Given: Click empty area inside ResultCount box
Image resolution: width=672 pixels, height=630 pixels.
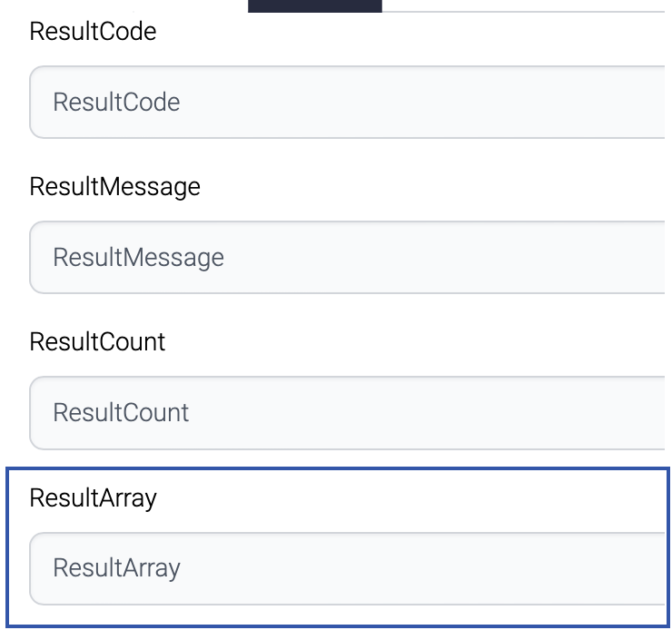Looking at the screenshot, I should pyautogui.click(x=454, y=412).
